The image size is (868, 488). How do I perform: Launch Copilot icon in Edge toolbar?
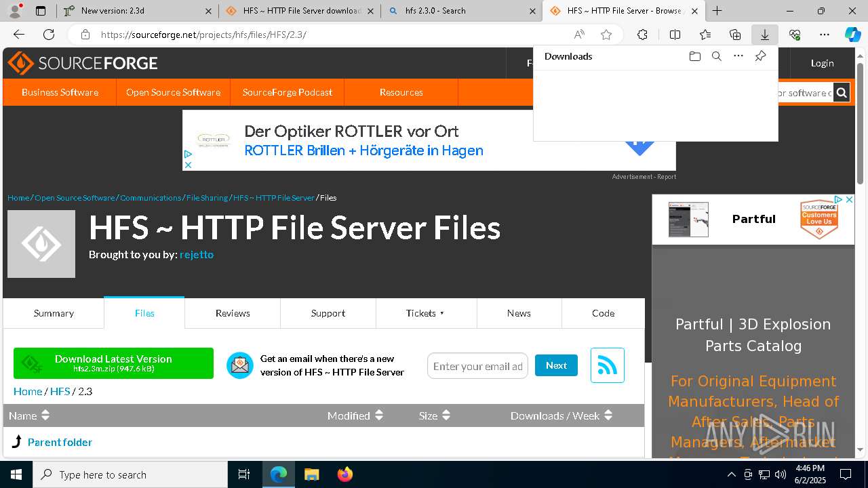point(852,35)
